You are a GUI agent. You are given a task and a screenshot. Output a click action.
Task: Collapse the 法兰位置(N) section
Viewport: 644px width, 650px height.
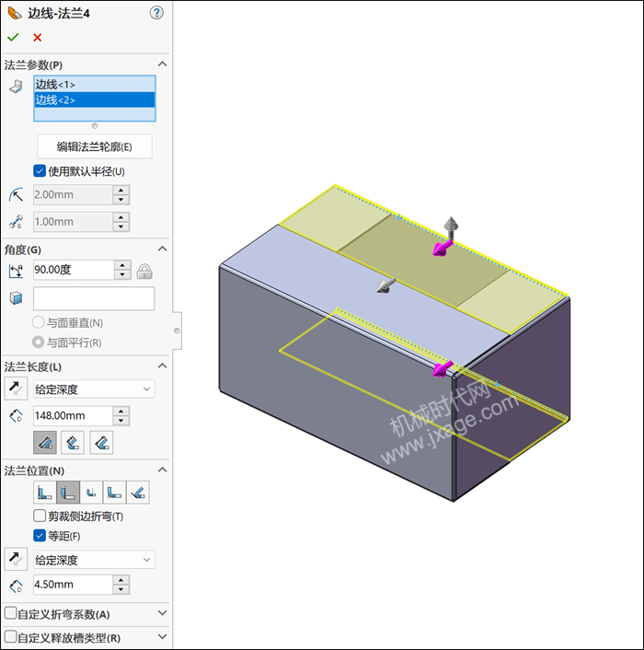point(162,470)
